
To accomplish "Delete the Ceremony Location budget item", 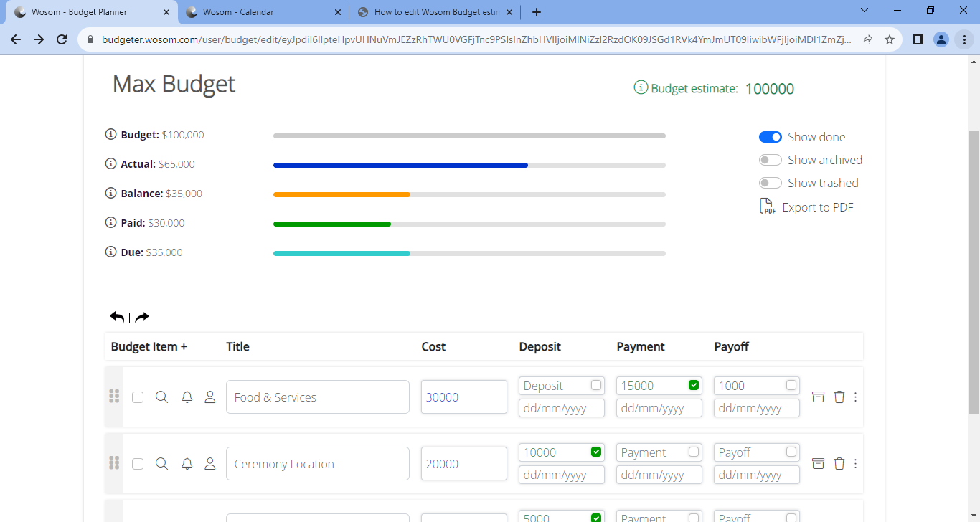I will coord(839,463).
